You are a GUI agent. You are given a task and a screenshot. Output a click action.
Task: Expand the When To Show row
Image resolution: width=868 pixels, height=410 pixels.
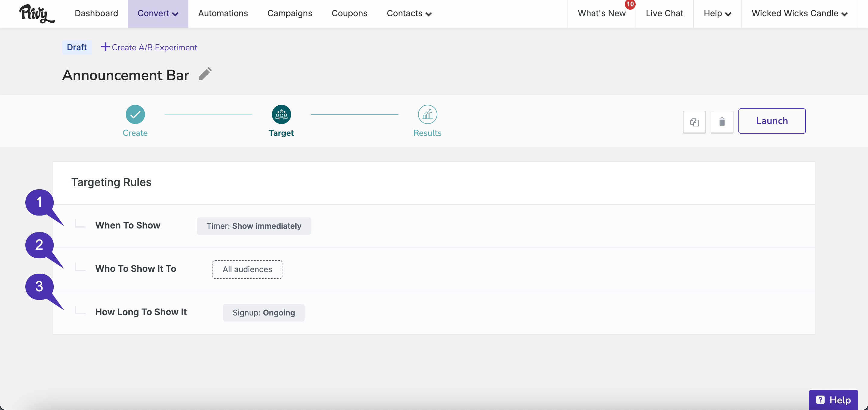point(434,226)
